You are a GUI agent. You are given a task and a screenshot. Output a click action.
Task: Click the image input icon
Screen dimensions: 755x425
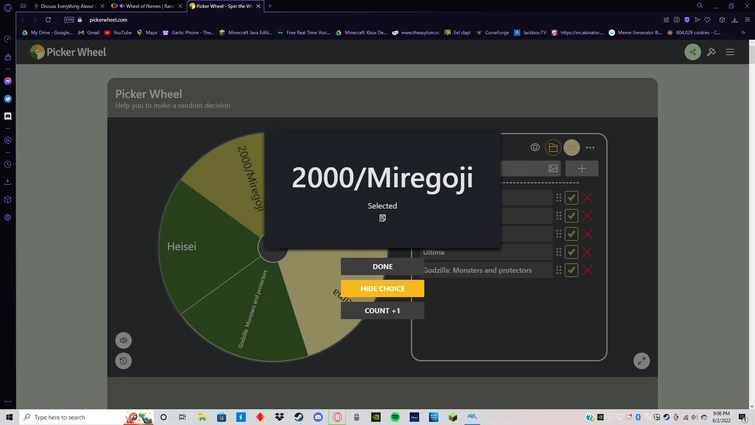(553, 168)
